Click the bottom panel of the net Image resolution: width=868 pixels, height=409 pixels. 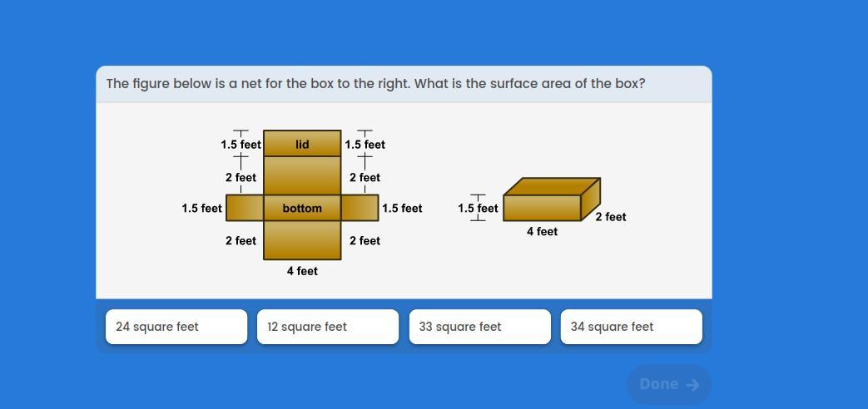point(302,208)
